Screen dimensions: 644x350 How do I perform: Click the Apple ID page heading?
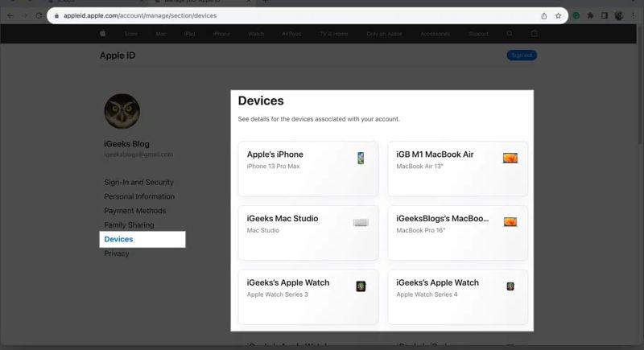coord(118,56)
